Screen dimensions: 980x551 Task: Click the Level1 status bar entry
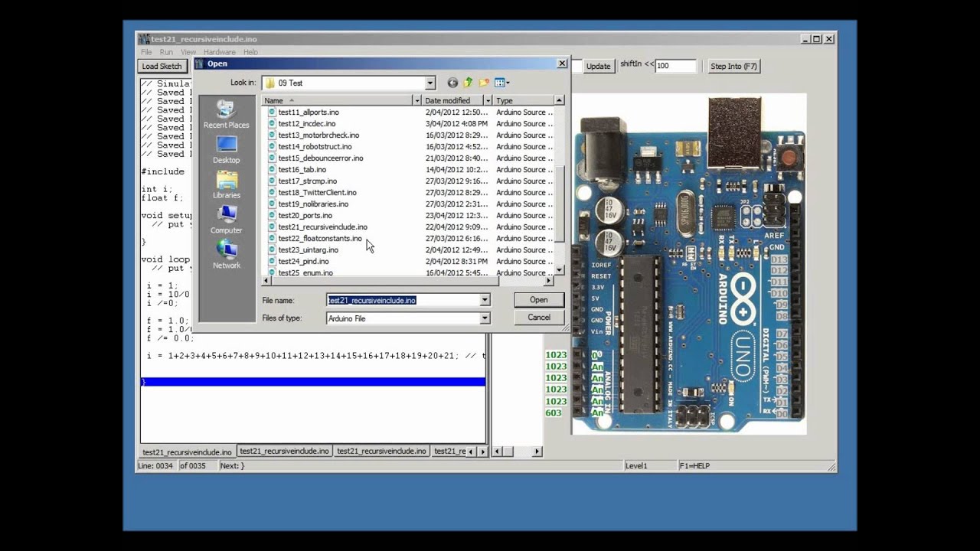[x=636, y=465]
